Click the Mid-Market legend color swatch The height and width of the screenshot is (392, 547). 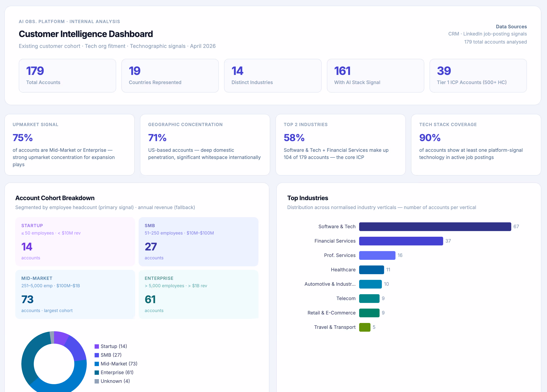(x=97, y=364)
